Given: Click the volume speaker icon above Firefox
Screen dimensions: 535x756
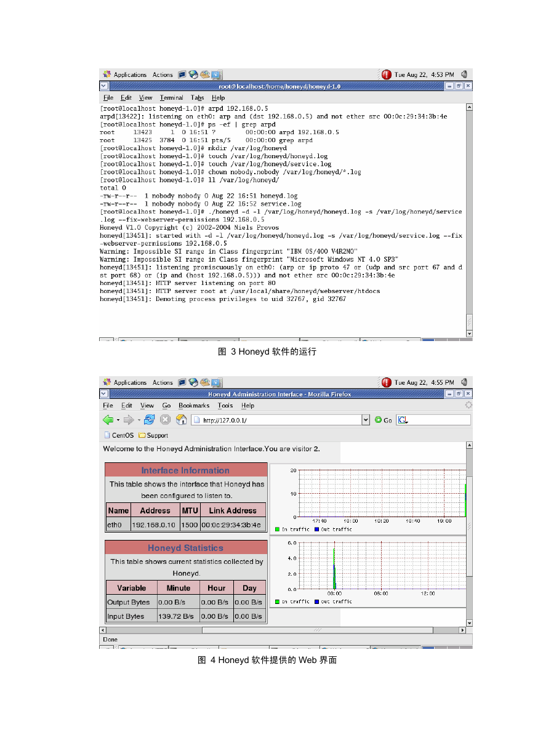Looking at the screenshot, I should (464, 382).
